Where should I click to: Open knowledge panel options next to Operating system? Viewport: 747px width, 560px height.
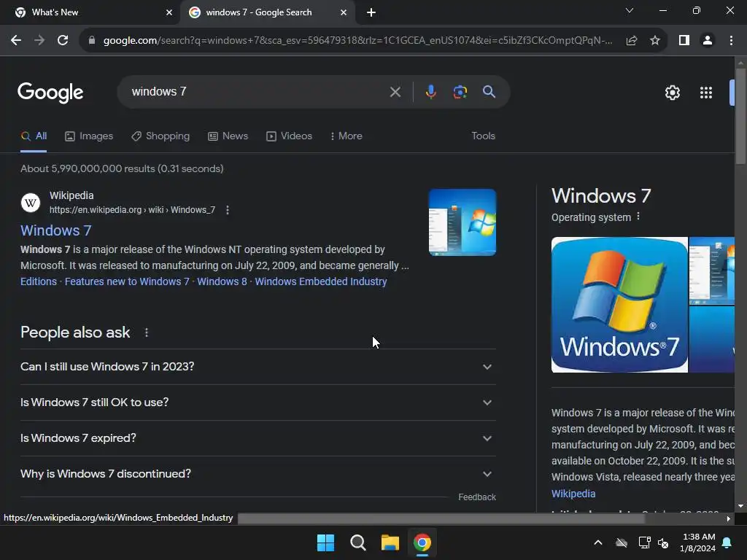(638, 217)
